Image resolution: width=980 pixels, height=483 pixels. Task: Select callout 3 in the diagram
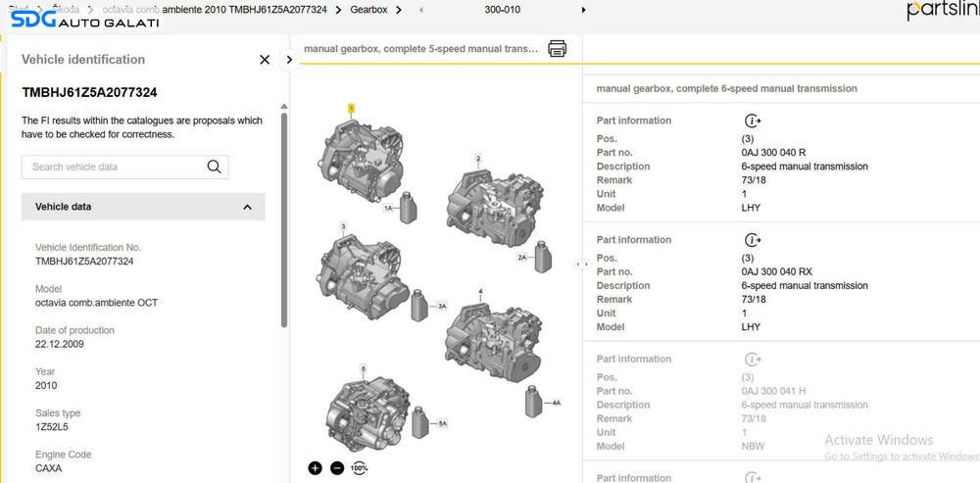click(x=342, y=225)
